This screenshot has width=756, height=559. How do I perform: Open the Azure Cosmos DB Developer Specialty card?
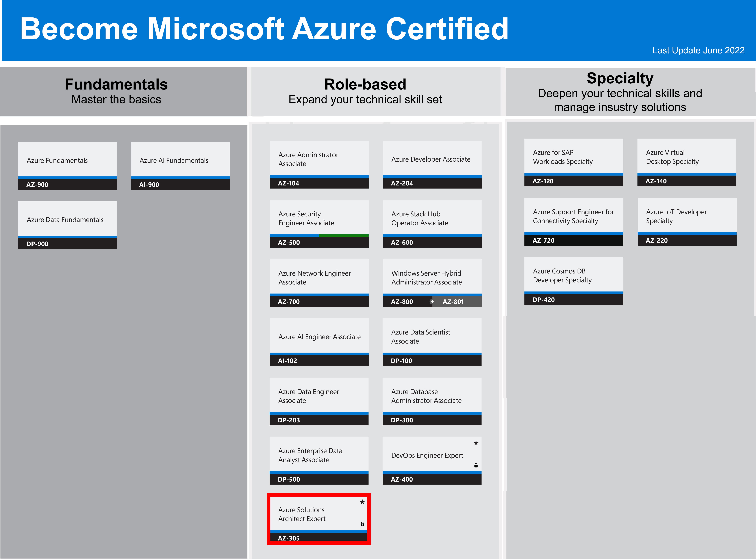573,275
